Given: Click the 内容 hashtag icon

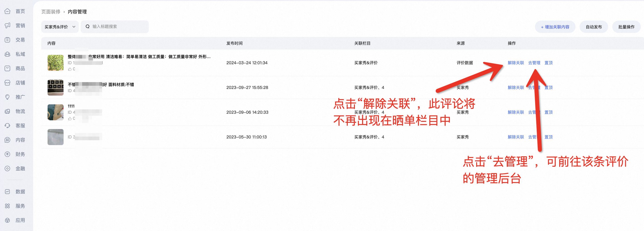Looking at the screenshot, I should point(7,140).
